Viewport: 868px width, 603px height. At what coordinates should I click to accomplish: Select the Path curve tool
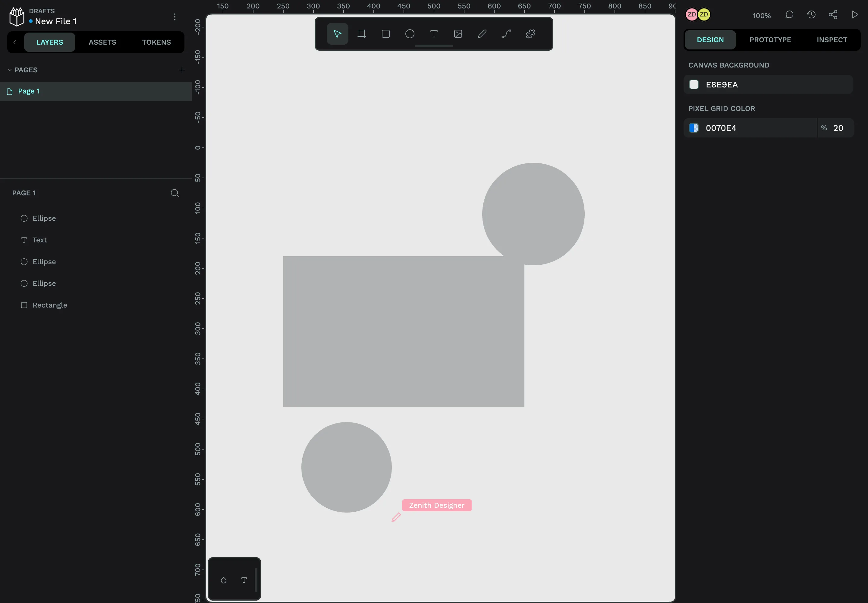coord(506,34)
